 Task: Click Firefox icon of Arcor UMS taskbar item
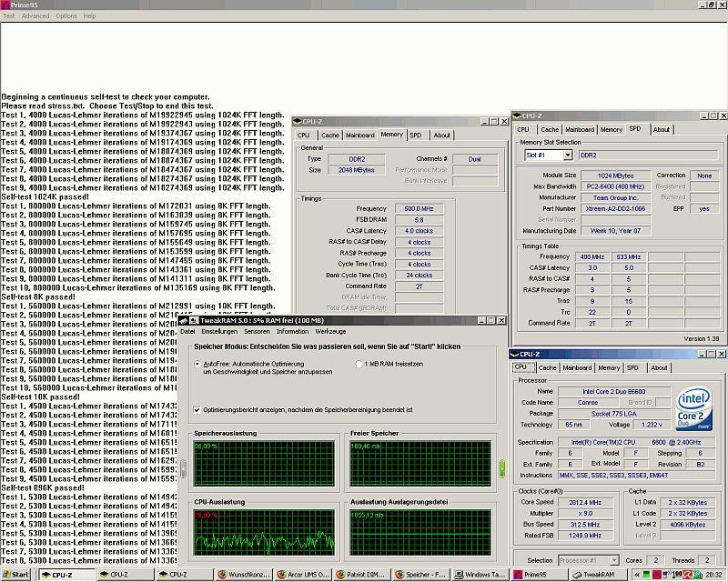coord(281,575)
